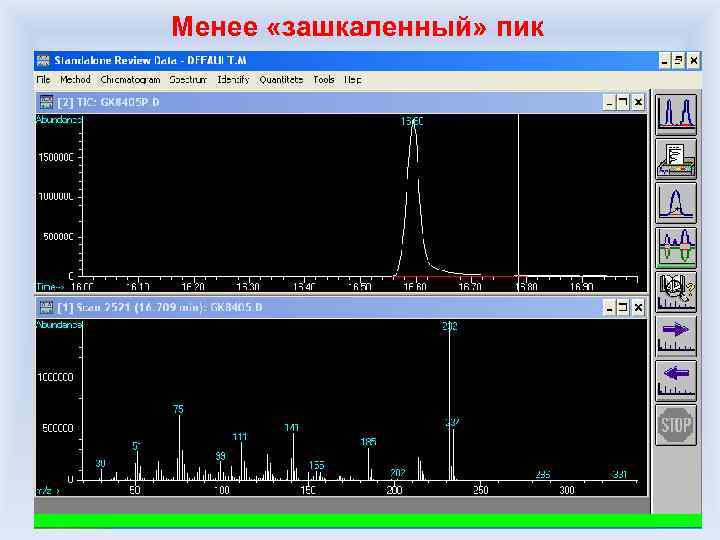Click the m/z 75 peak label

point(179,409)
